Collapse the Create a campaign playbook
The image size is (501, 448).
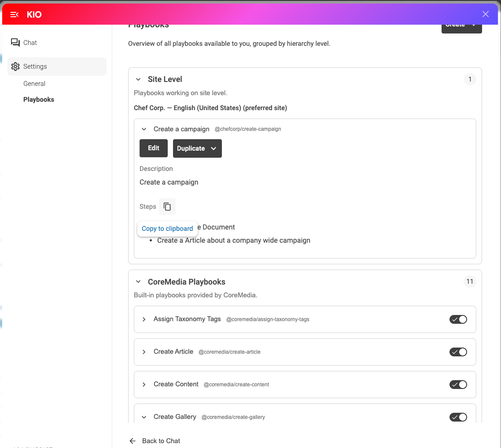(144, 129)
